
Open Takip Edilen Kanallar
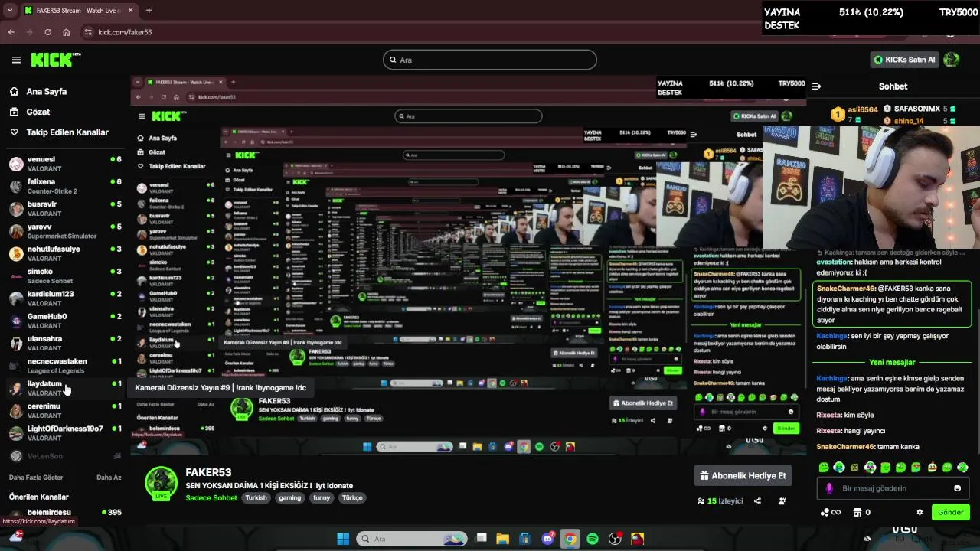click(59, 132)
